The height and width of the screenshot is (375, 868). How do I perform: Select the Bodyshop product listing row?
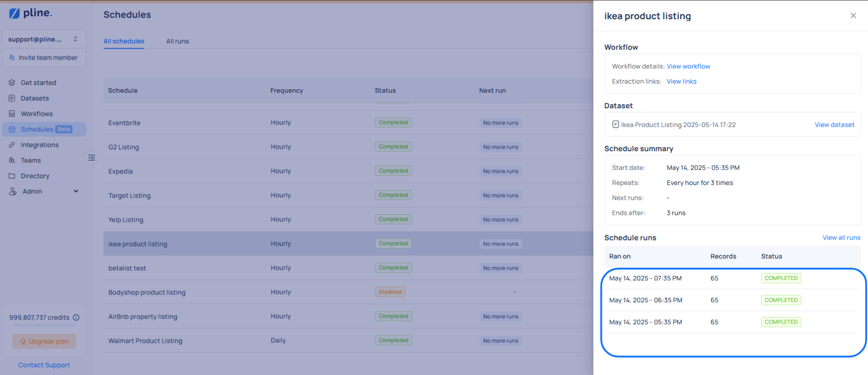147,292
